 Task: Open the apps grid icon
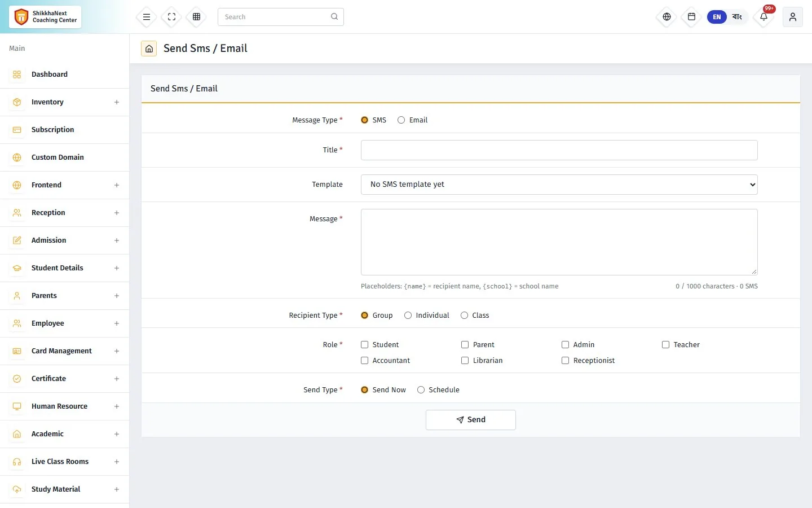pyautogui.click(x=197, y=17)
